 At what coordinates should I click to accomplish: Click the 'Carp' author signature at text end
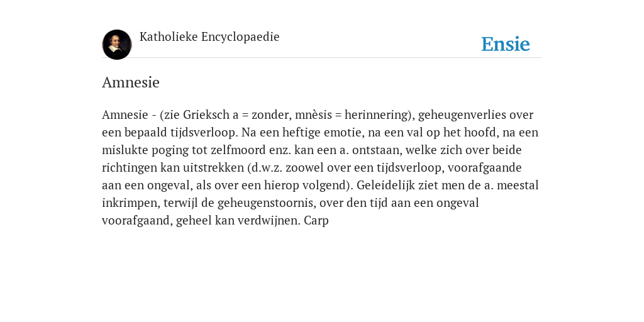coord(316,221)
